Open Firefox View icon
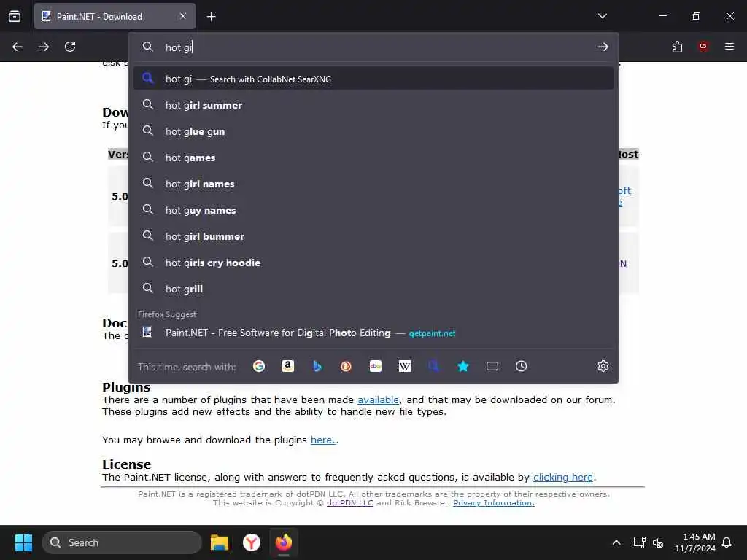 coord(15,16)
